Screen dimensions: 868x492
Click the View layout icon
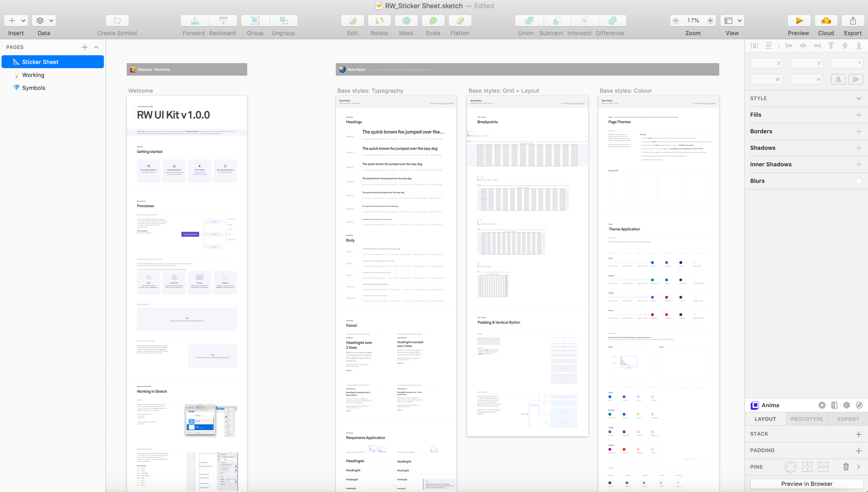click(x=728, y=21)
